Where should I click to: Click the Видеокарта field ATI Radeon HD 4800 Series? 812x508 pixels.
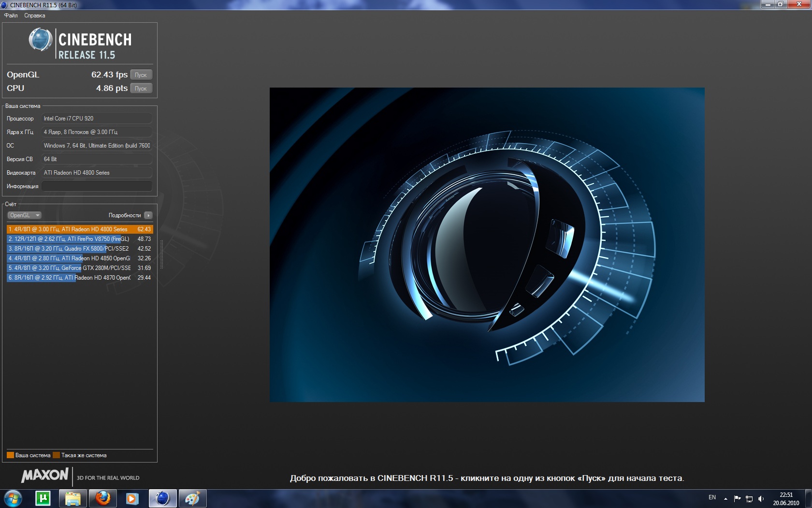97,173
